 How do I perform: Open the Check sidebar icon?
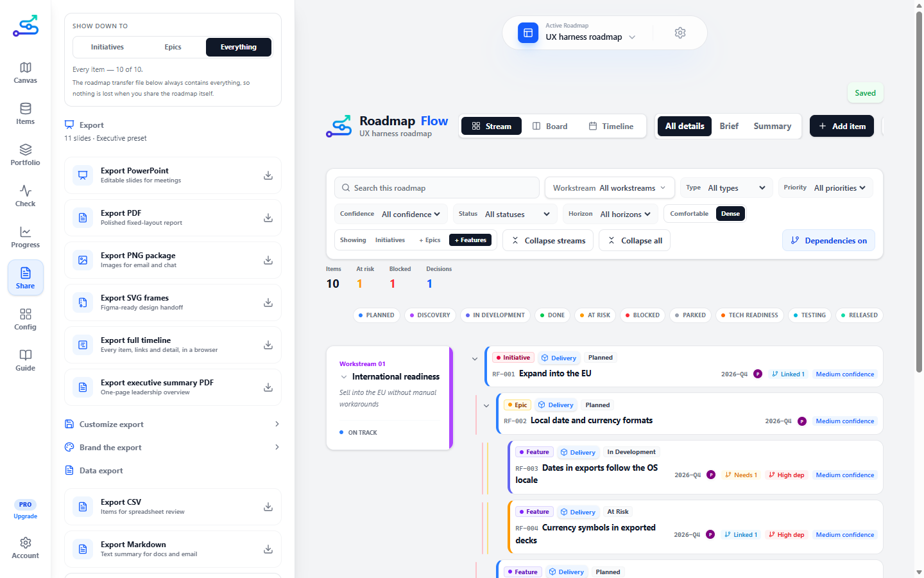(x=25, y=196)
